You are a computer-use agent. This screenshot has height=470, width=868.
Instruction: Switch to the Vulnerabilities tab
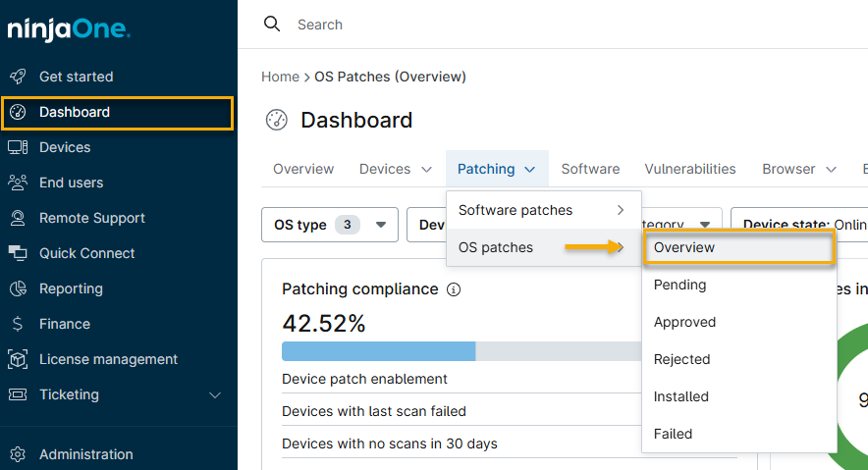point(689,169)
